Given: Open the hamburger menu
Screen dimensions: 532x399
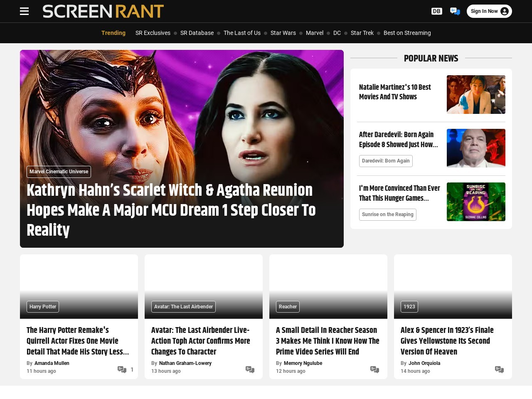Looking at the screenshot, I should coord(25,11).
